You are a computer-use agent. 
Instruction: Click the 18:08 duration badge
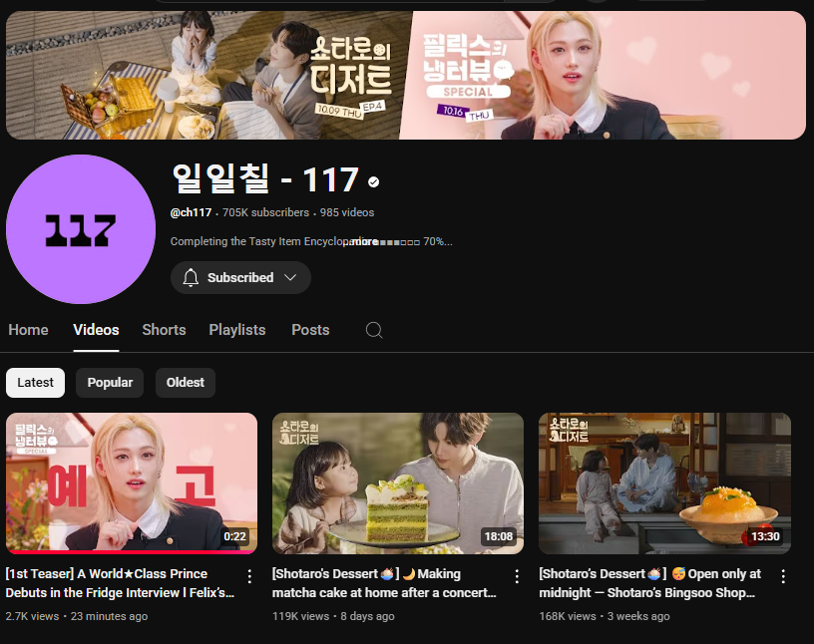pos(499,536)
